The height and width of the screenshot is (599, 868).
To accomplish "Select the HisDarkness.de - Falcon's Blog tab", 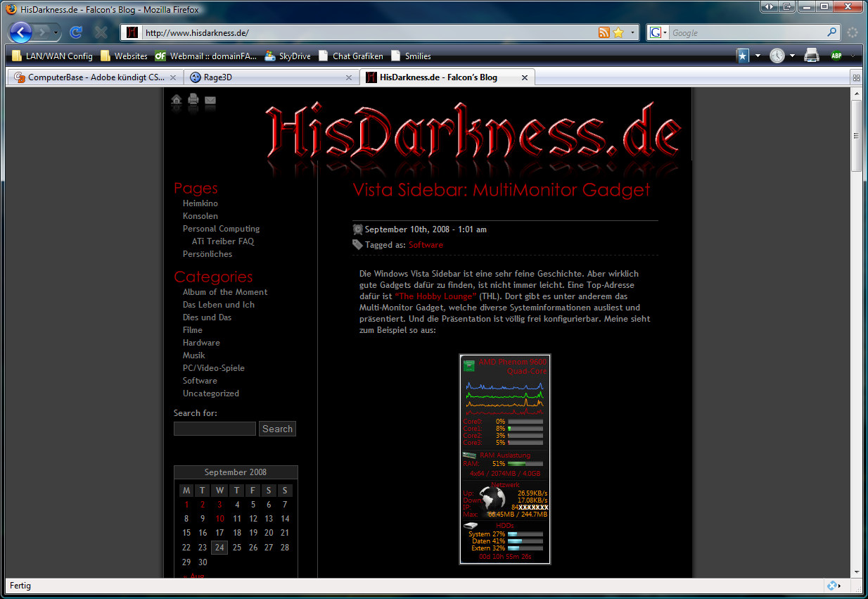I will tap(447, 77).
